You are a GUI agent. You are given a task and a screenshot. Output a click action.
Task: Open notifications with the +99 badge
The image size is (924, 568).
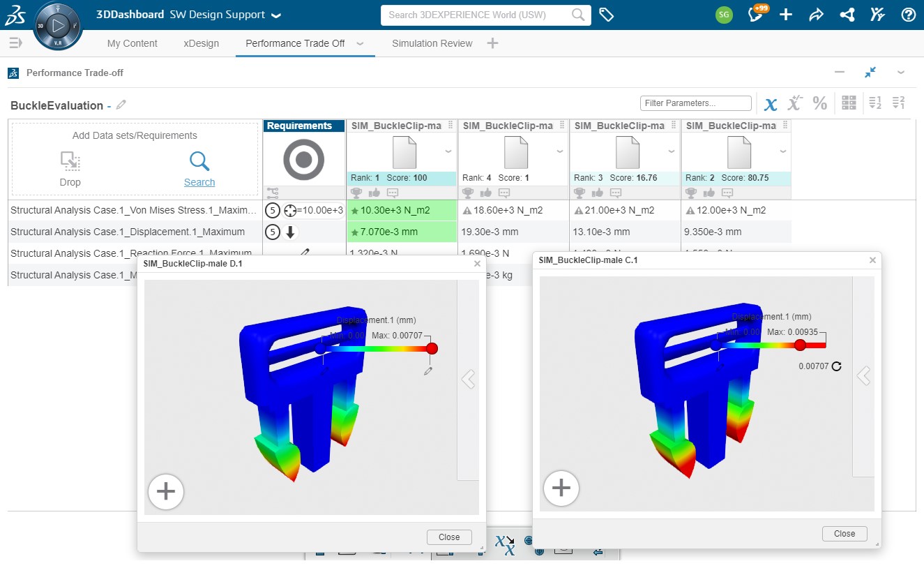[x=756, y=14]
